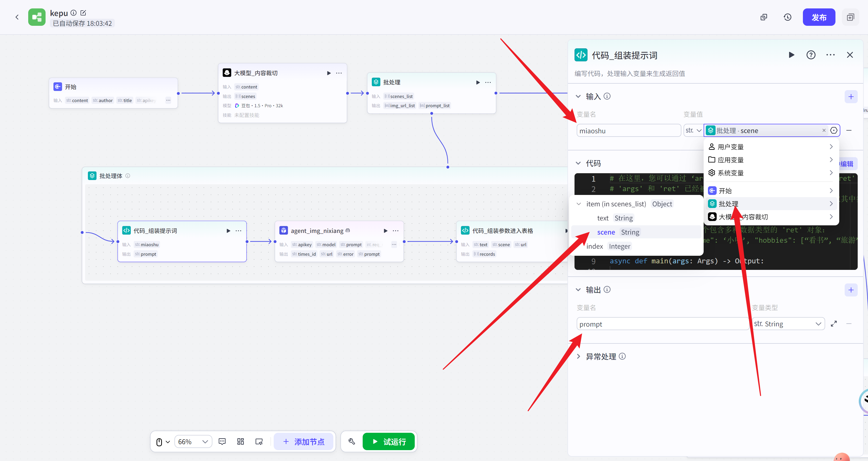Show hidden inputs of agent_img_nixiang
This screenshot has height=461, width=868.
pos(394,245)
